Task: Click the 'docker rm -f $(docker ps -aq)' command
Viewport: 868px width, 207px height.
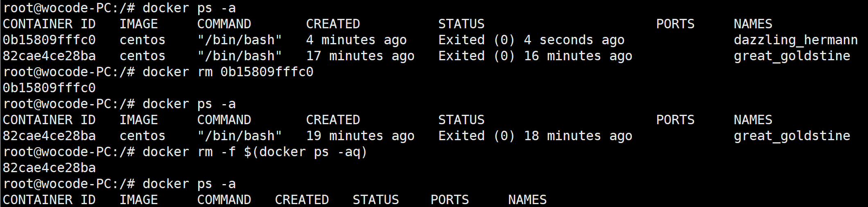Action: click(x=255, y=152)
